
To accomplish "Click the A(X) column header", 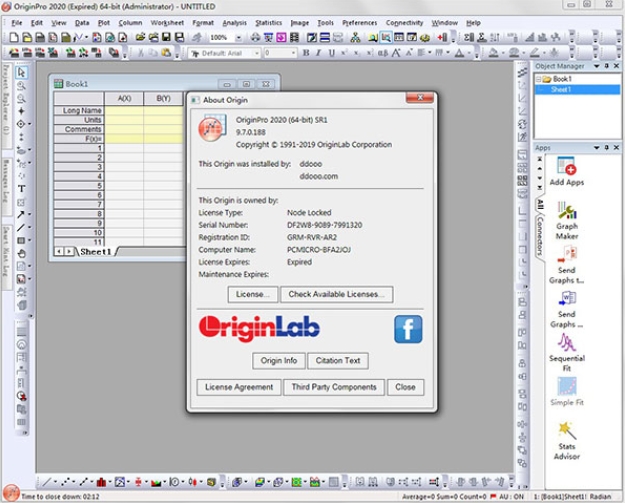I will pyautogui.click(x=124, y=99).
